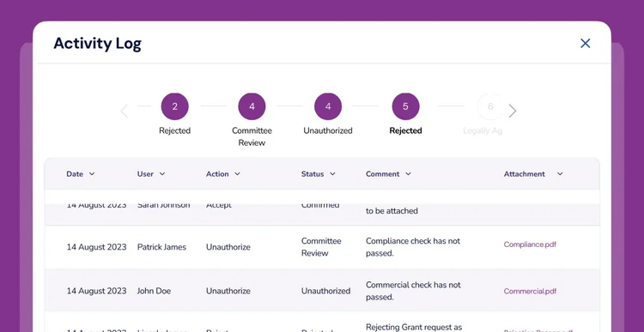The height and width of the screenshot is (332, 644).
Task: Select step 4 Unauthorized circle
Action: (x=328, y=106)
